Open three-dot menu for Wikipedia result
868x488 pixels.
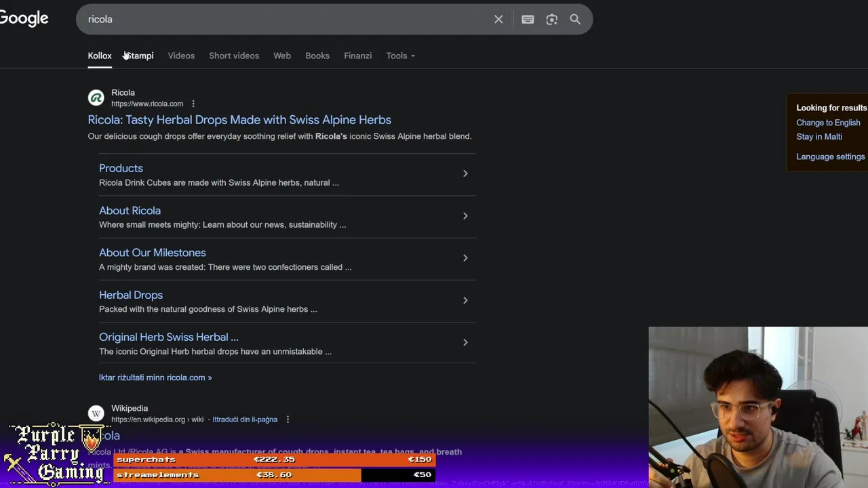[x=288, y=420]
